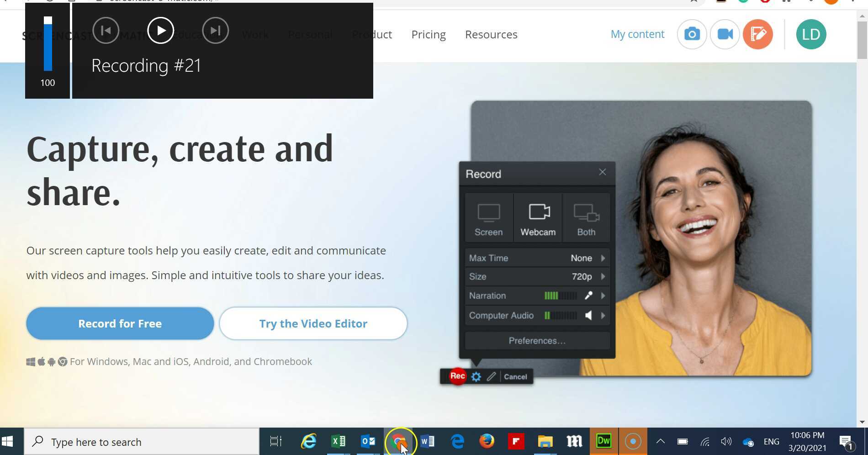Viewport: 868px width, 455px height.
Task: Click the video recorder icon in header
Action: tap(725, 34)
